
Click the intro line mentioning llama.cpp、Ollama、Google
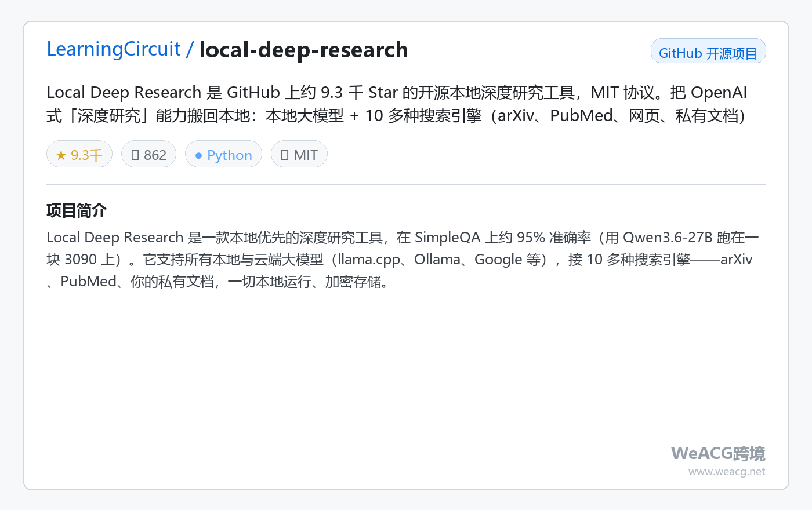tap(400, 260)
